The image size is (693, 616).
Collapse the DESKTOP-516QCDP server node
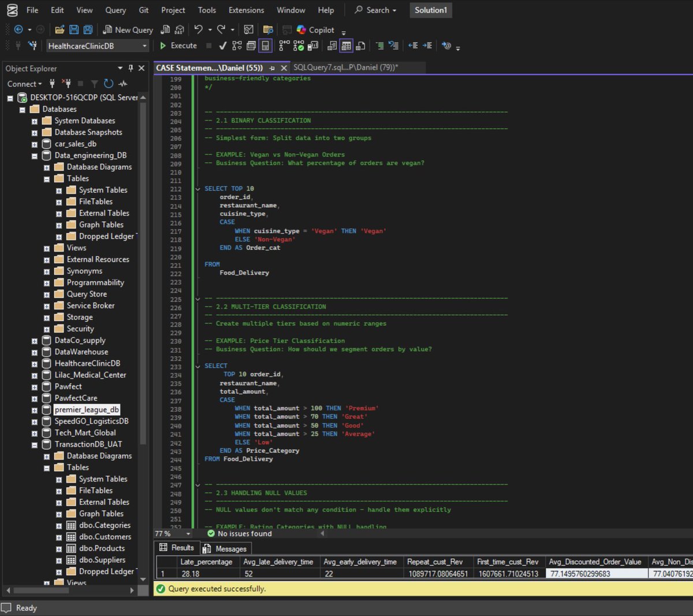(x=10, y=98)
